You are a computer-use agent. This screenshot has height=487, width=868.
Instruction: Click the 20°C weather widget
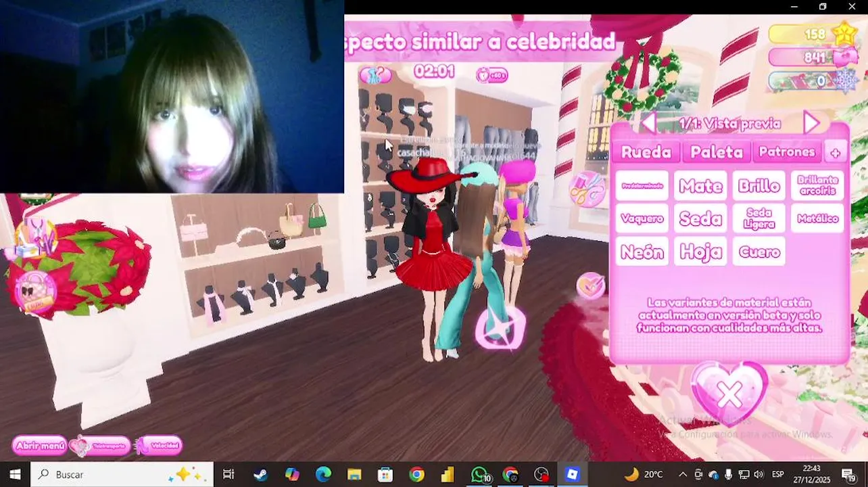click(x=643, y=474)
